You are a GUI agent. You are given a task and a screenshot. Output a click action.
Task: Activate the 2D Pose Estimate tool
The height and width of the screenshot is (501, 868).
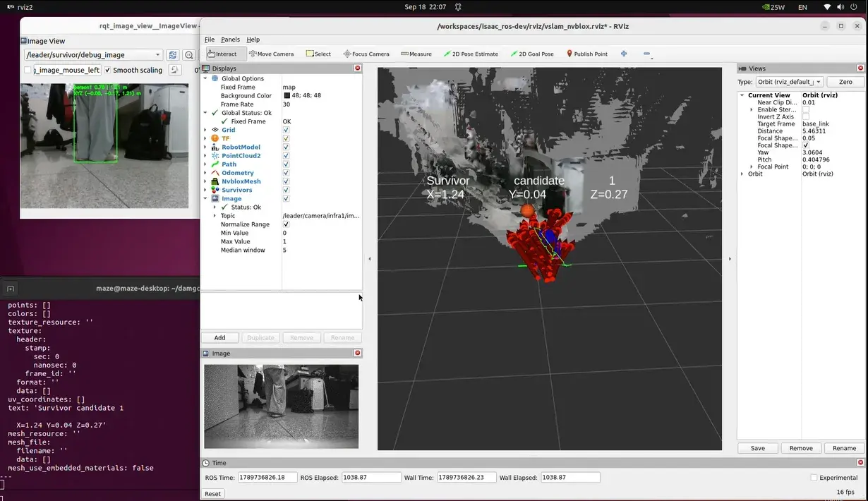click(x=471, y=54)
